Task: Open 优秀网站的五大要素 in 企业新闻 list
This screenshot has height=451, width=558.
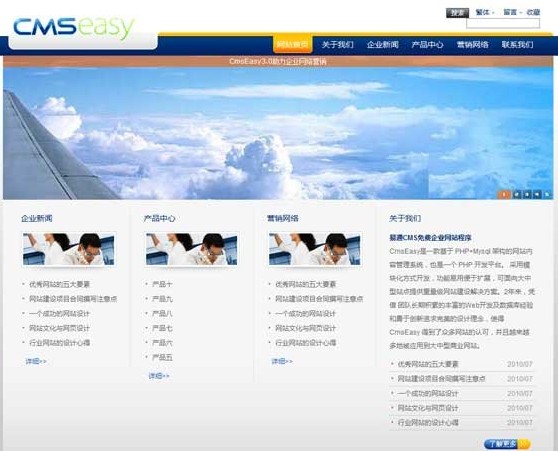Action: point(59,284)
